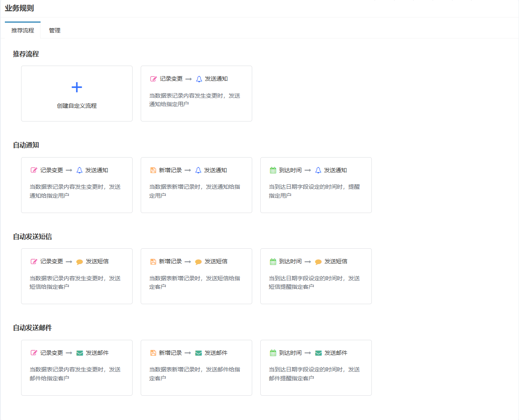The height and width of the screenshot is (420, 519).
Task: Open the 管理 tab
Action: 55,30
